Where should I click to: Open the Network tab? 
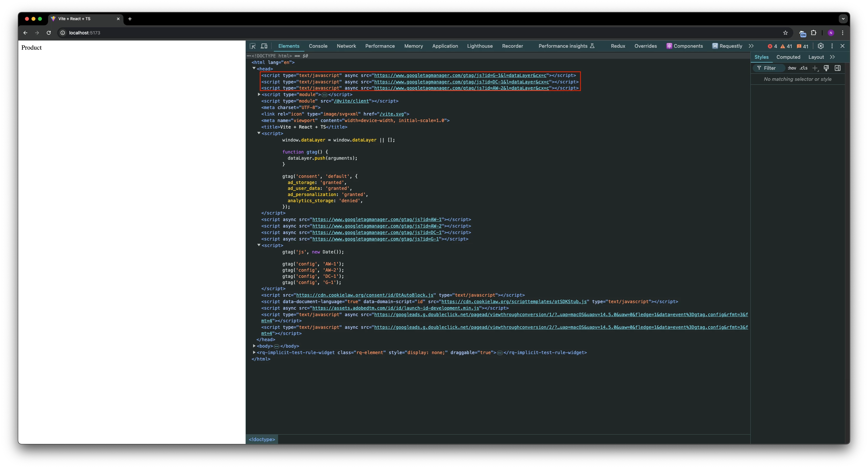[346, 46]
